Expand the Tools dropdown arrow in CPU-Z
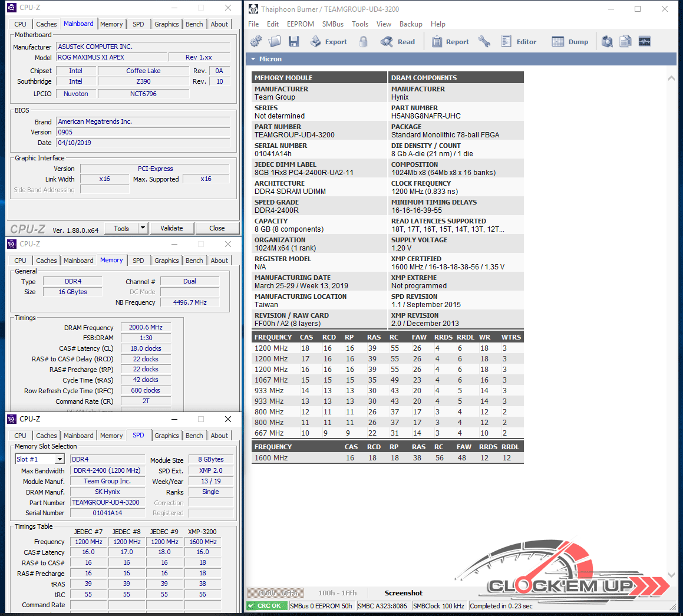The width and height of the screenshot is (683, 616). click(x=143, y=228)
